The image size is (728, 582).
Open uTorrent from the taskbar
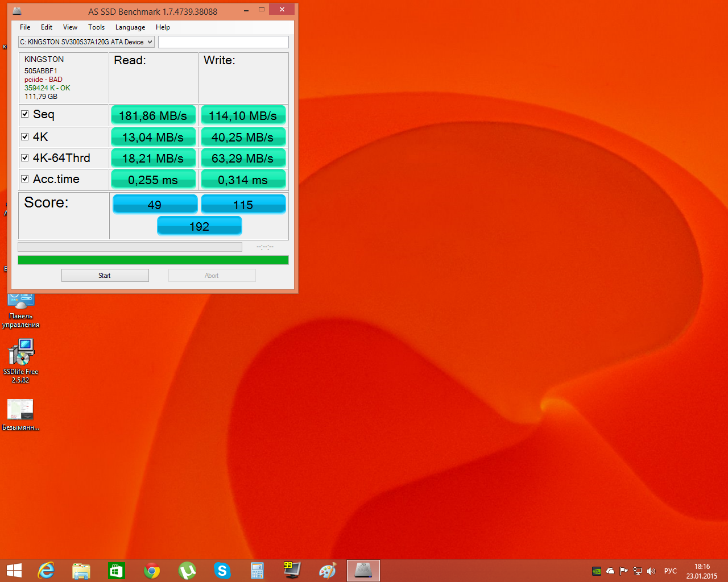(x=187, y=571)
